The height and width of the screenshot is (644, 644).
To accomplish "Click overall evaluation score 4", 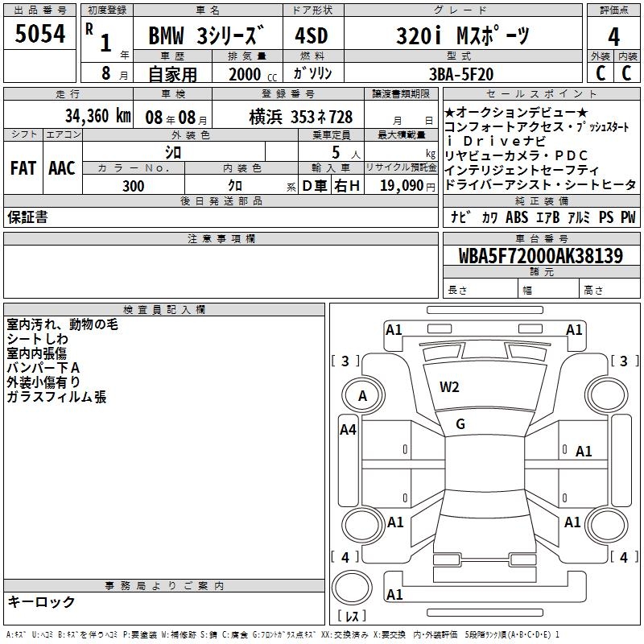I will tap(613, 37).
